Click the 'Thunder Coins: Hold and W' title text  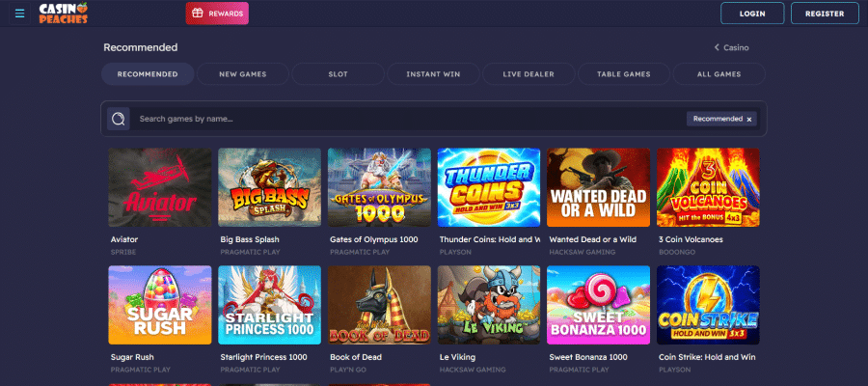tap(489, 239)
